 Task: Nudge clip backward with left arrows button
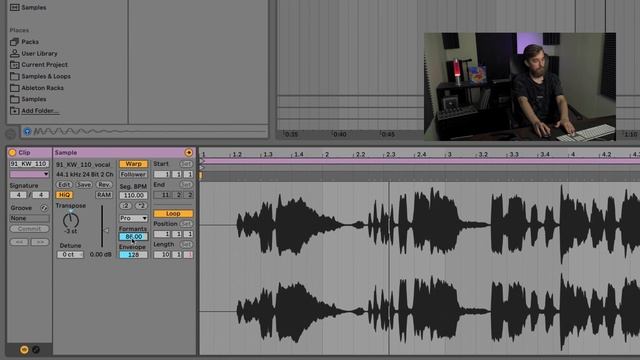pos(19,242)
